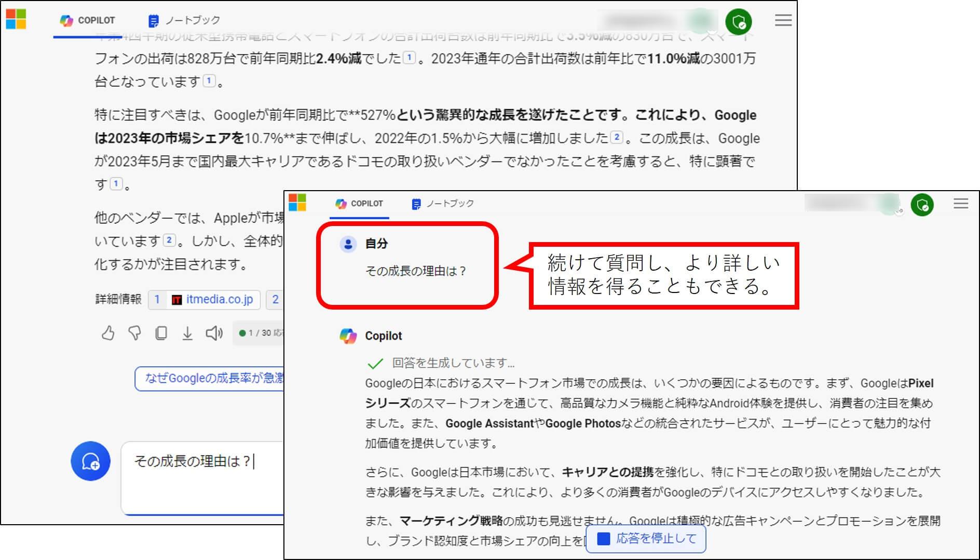Click citation 1 after 台となっています
980x560 pixels.
[x=209, y=81]
